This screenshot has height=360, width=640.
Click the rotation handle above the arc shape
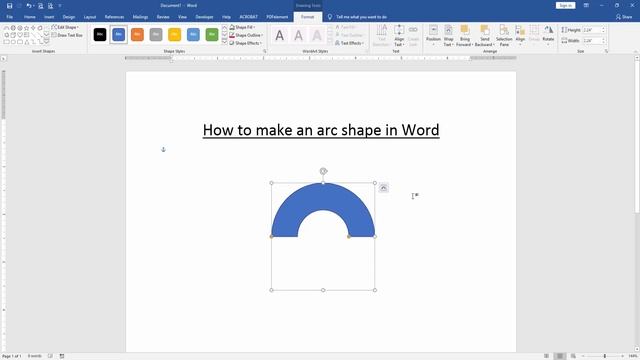tap(323, 171)
